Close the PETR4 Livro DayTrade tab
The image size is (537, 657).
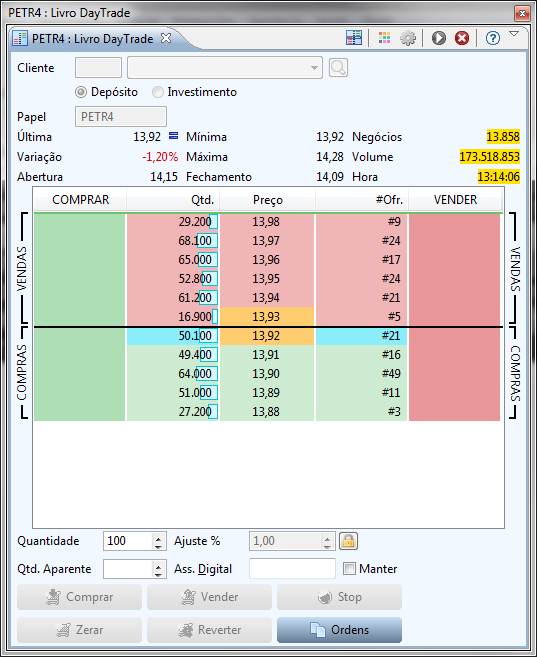point(166,38)
